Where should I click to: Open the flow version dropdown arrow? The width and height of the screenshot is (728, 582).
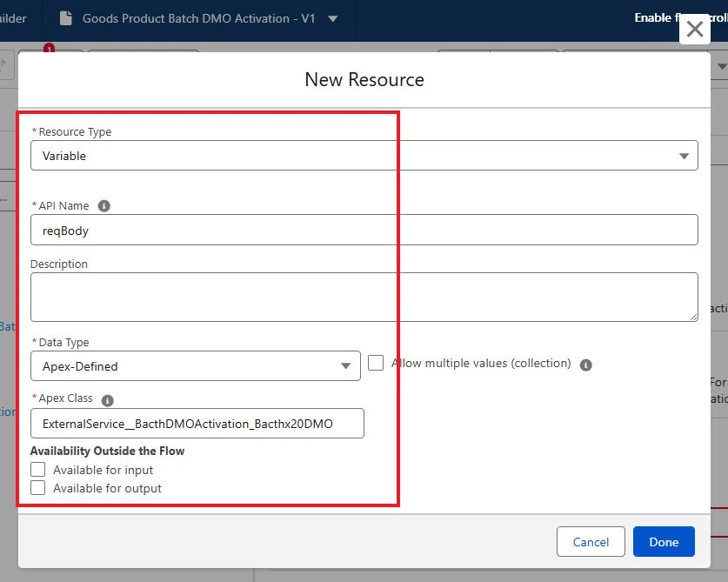332,18
